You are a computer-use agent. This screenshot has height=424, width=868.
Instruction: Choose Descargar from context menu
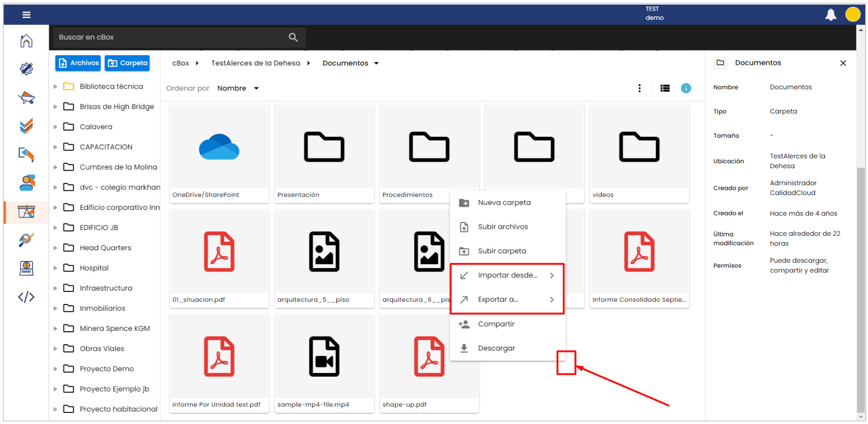tap(508, 348)
